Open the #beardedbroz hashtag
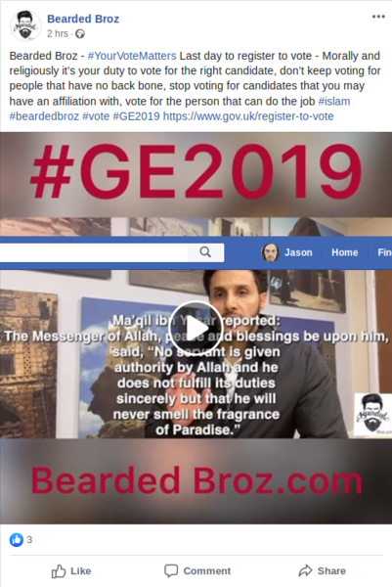 (x=44, y=116)
